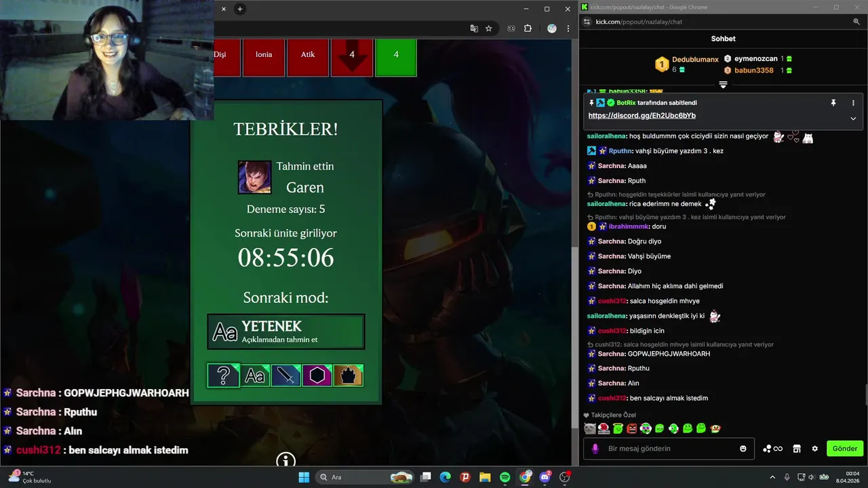Open the Chrome three-dot menu
Screen dimensions: 868x488
click(568, 28)
